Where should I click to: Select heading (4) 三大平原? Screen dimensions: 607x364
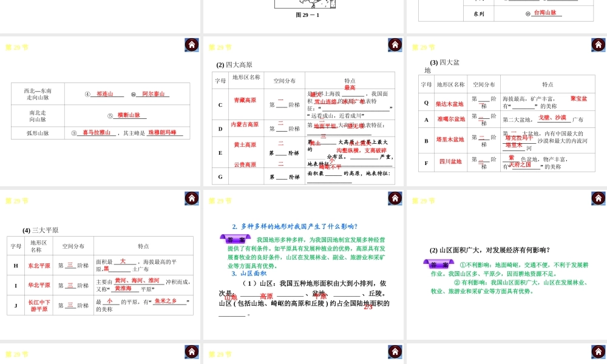click(x=40, y=230)
